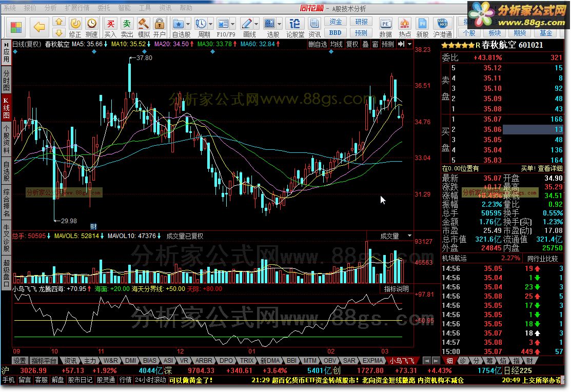Toggle the 叠 overlay option
The width and height of the screenshot is (571, 392).
365,45
